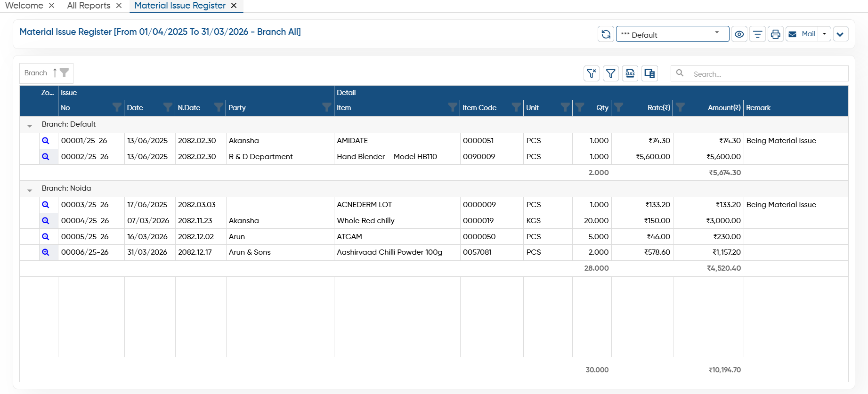Open filter for the N.Date column
This screenshot has height=394, width=868.
pyautogui.click(x=219, y=107)
